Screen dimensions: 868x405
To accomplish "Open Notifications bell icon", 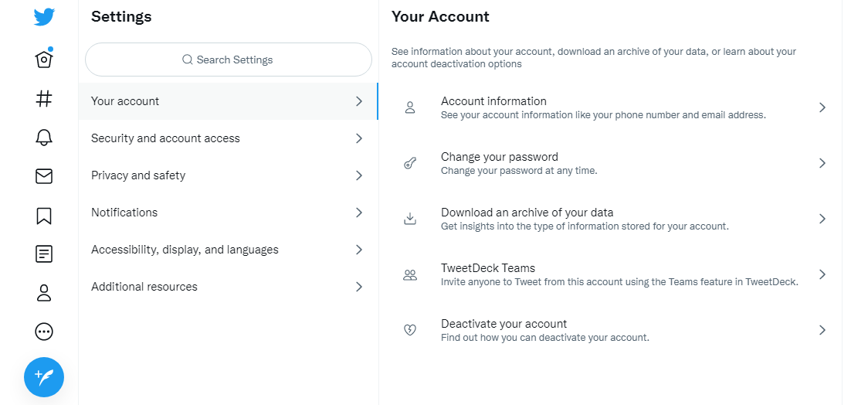I will 44,138.
